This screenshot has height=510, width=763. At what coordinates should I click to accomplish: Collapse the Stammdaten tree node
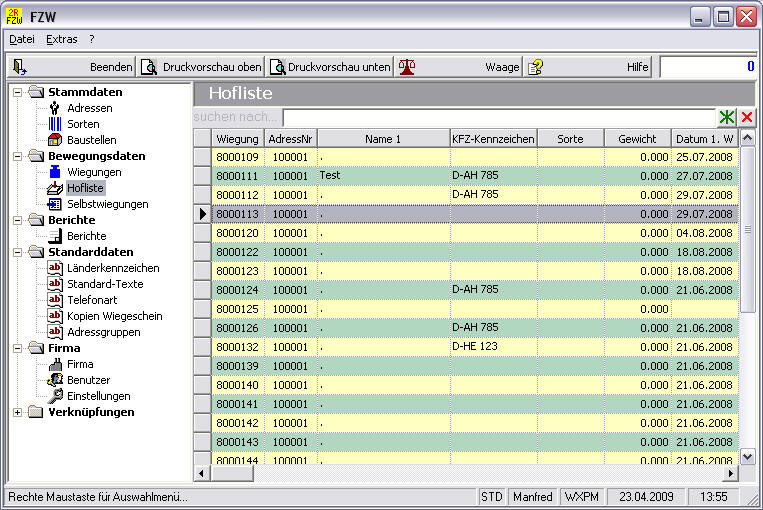coord(18,92)
